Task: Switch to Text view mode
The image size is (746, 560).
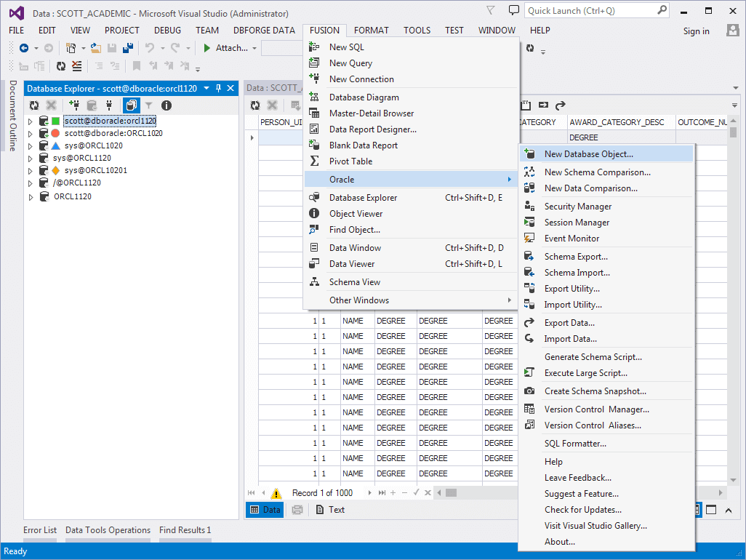Action: click(329, 510)
